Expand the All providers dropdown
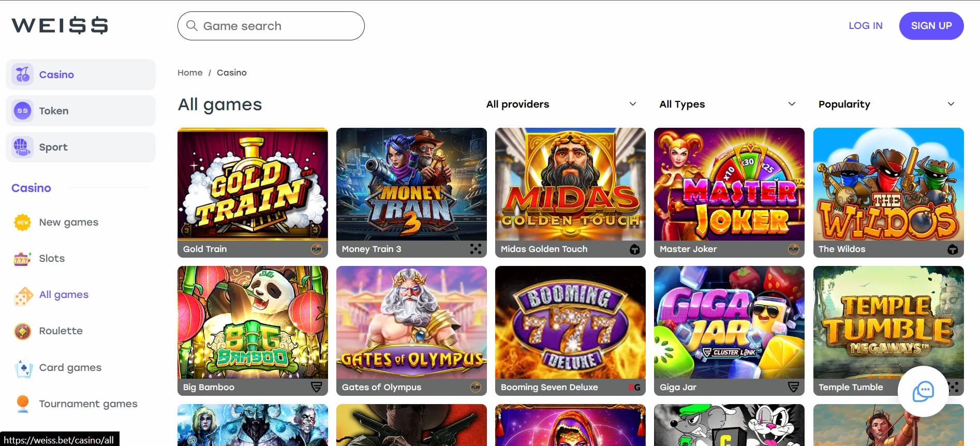 (x=561, y=104)
